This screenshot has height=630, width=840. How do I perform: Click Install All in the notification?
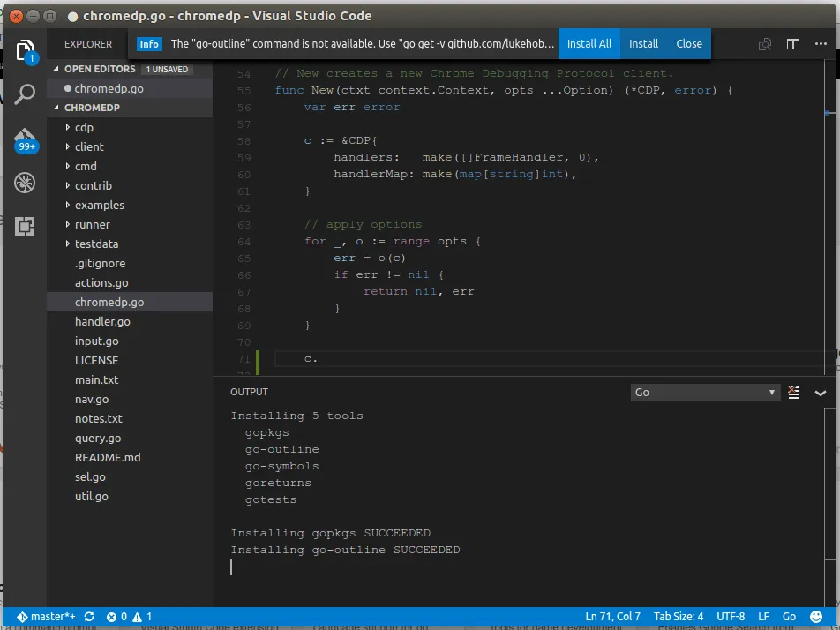(x=589, y=43)
